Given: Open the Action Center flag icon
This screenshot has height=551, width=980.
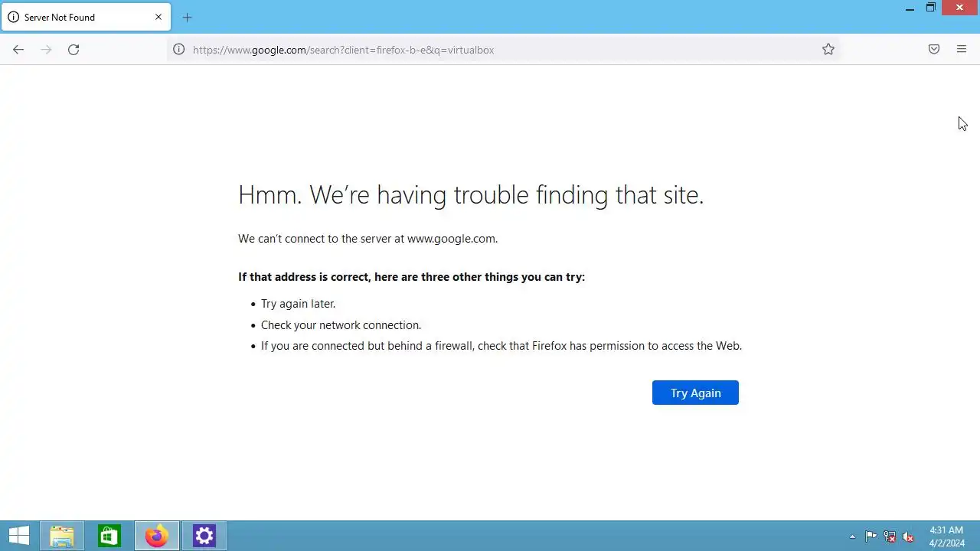Looking at the screenshot, I should pos(871,536).
